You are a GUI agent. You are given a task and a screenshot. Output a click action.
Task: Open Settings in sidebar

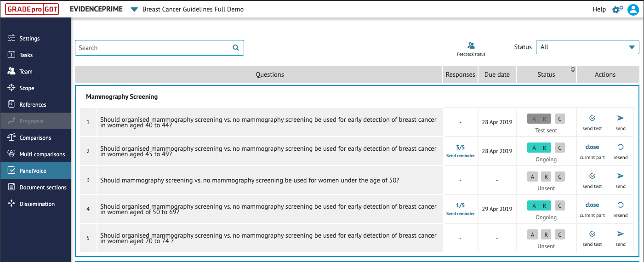coord(35,39)
